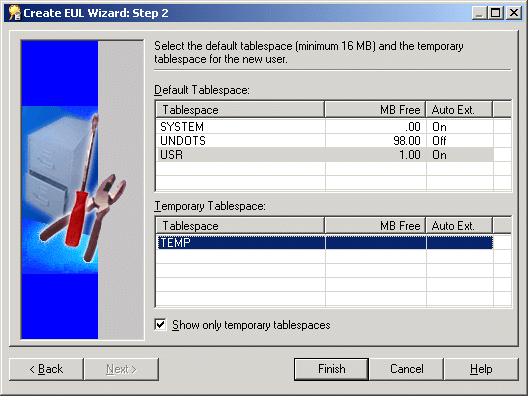Viewport: 528px width, 396px height.
Task: Click the wizard tools illustration image
Action: (82, 190)
